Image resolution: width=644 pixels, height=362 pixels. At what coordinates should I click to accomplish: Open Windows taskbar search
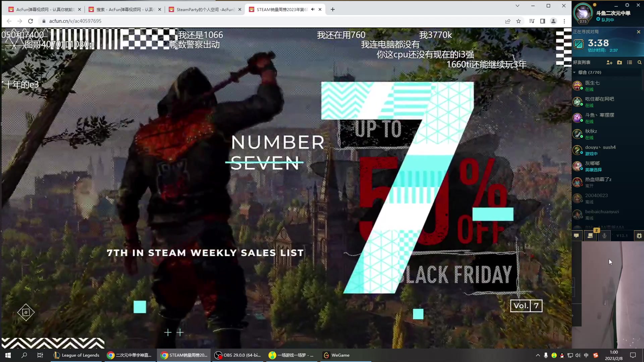click(24, 355)
